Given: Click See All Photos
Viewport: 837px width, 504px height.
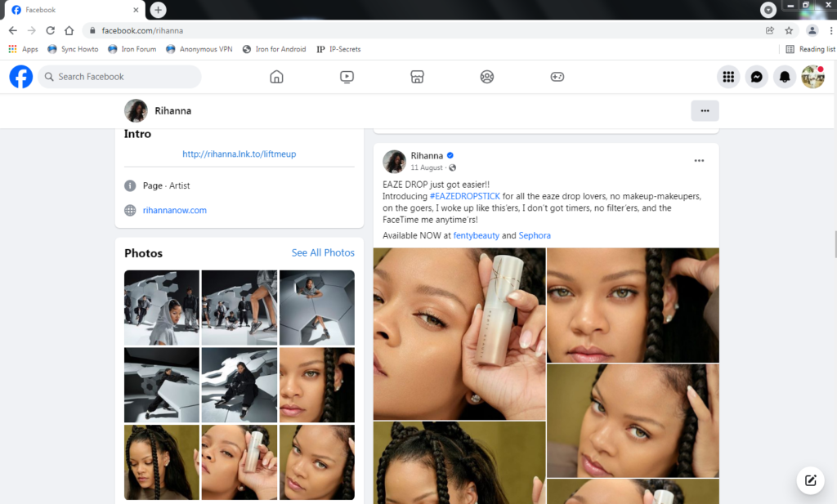Looking at the screenshot, I should click(323, 252).
